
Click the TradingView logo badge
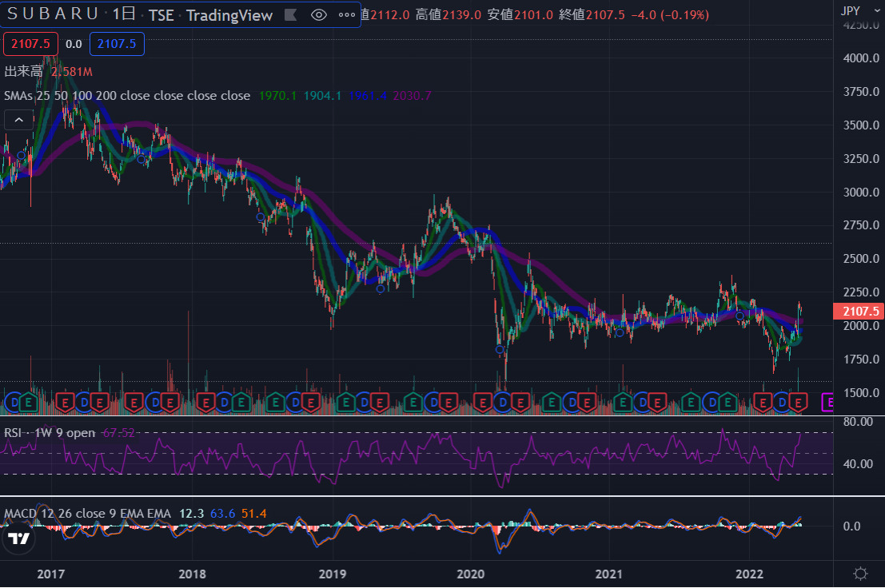19,538
